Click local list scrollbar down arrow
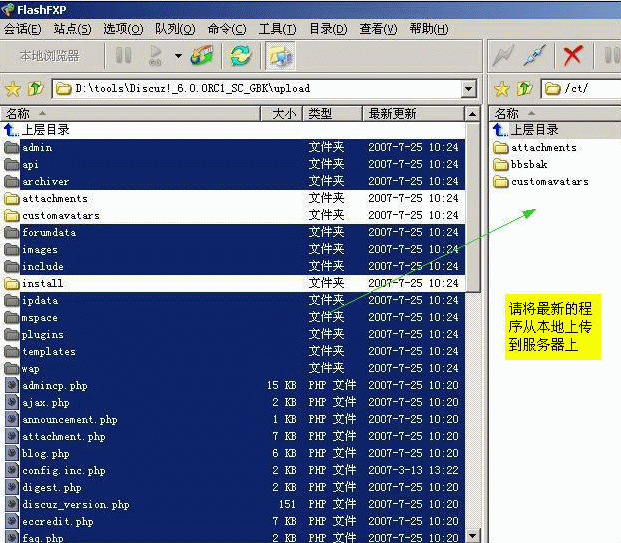This screenshot has height=543, width=621. pos(472,535)
